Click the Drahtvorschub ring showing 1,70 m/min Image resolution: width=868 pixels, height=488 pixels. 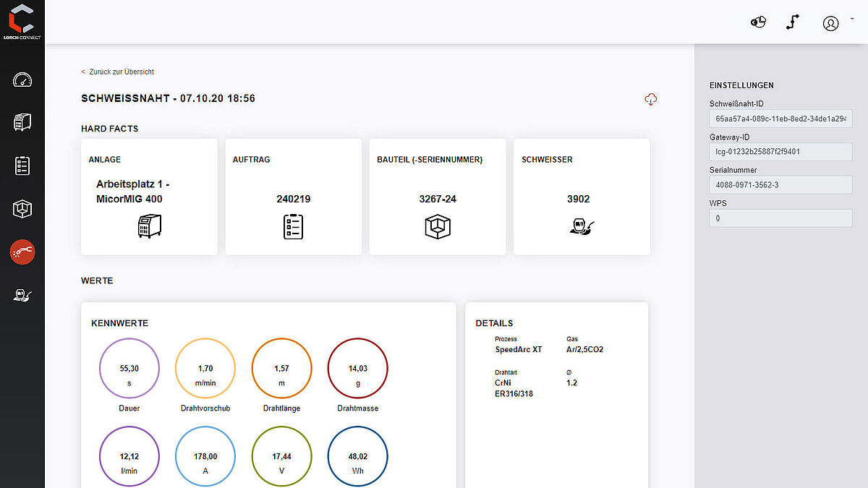[x=205, y=368]
